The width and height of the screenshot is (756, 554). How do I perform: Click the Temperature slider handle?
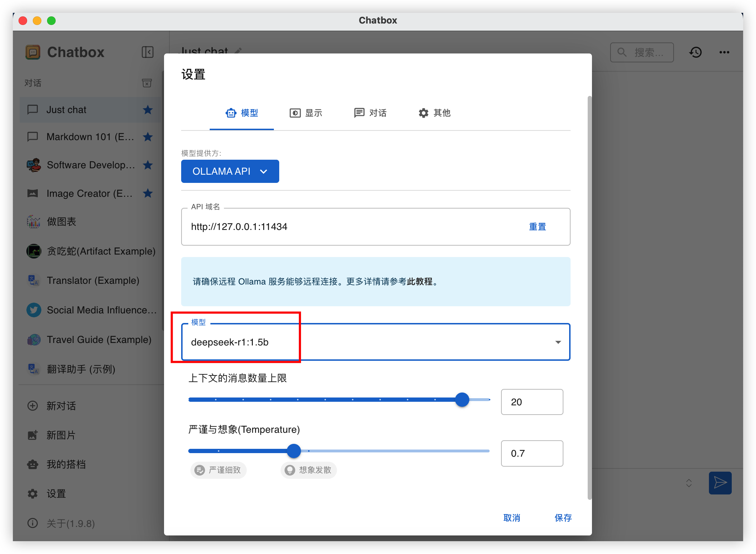tap(294, 451)
